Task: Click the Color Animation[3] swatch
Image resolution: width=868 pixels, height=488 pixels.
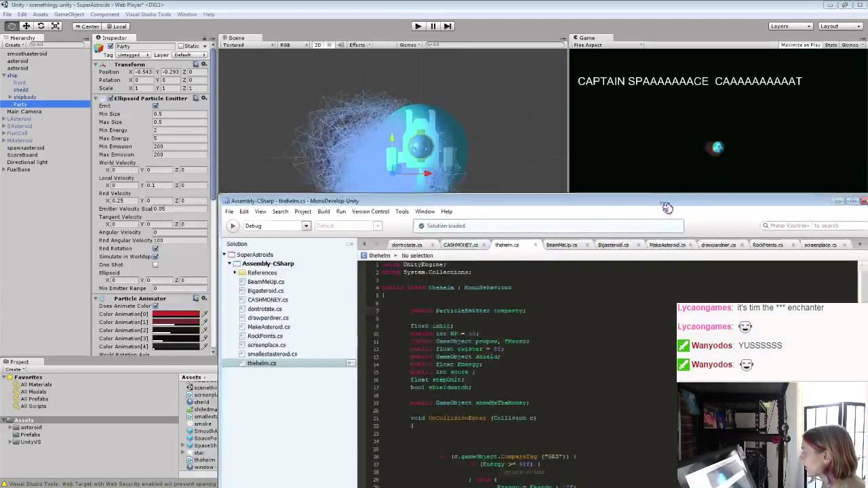Action: click(176, 339)
